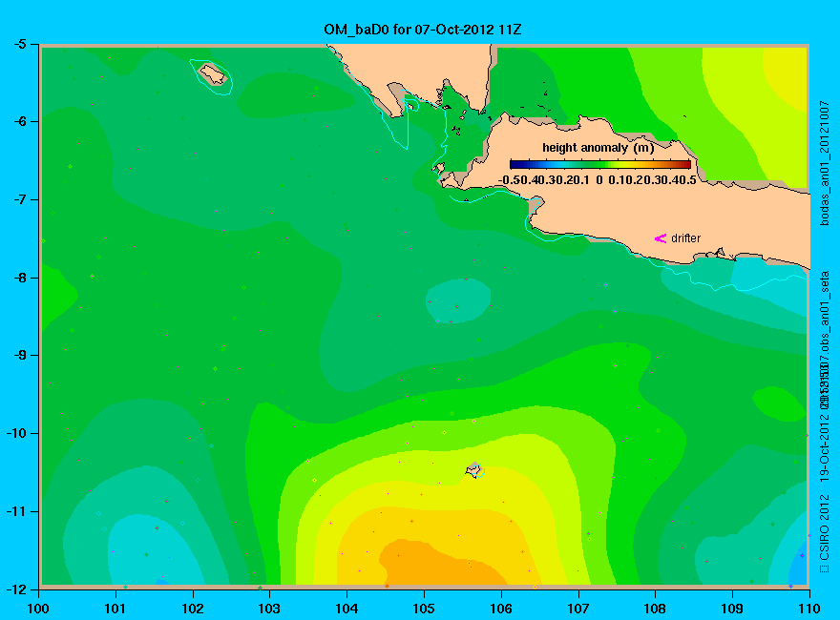The height and width of the screenshot is (620, 840).
Task: Click the small island near 102E, 5.4S
Action: tap(213, 73)
